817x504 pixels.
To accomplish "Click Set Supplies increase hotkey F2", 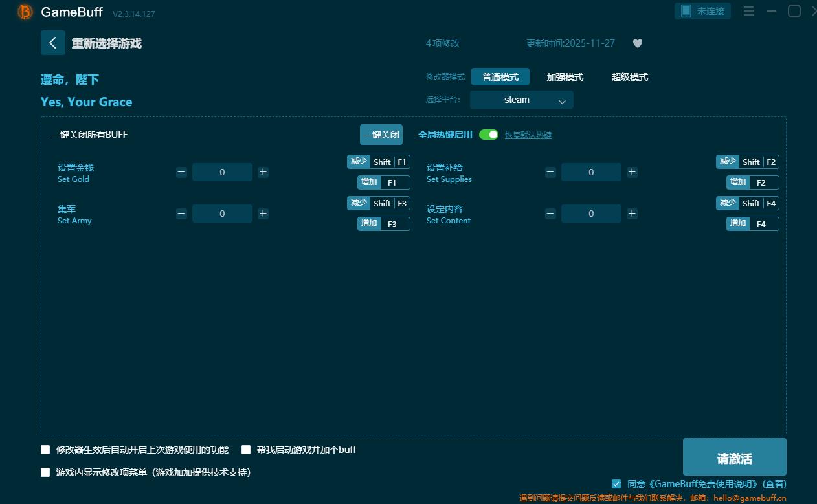I will [x=753, y=182].
